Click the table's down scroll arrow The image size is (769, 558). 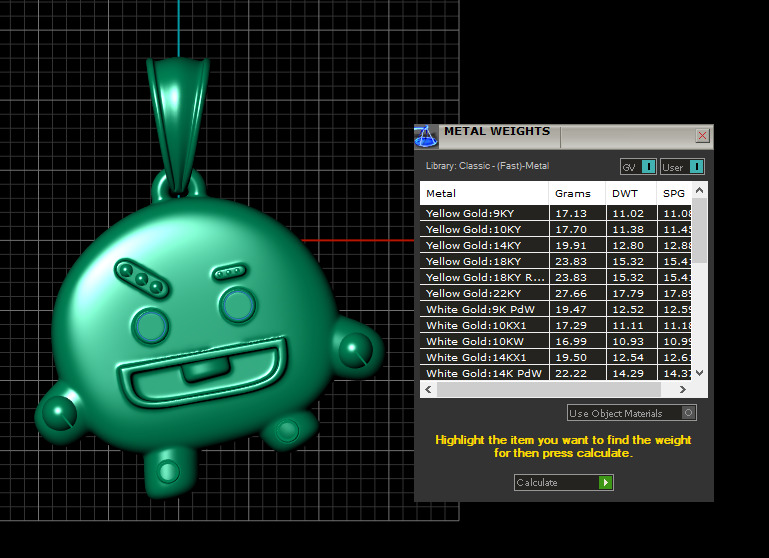(x=700, y=373)
